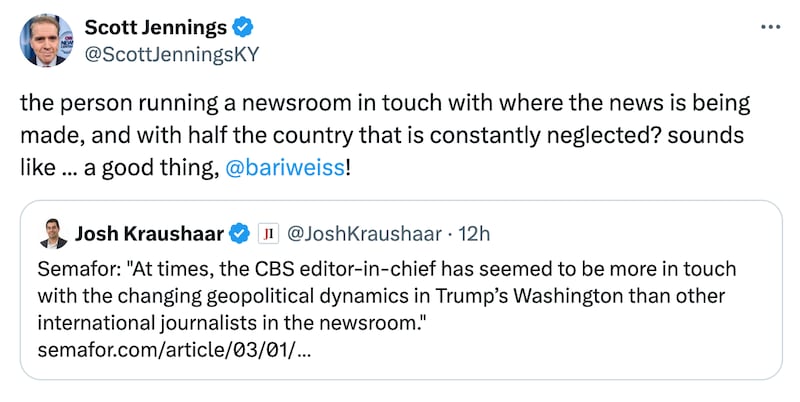Open the tweet's more options menu
The height and width of the screenshot is (402, 800).
pyautogui.click(x=770, y=26)
